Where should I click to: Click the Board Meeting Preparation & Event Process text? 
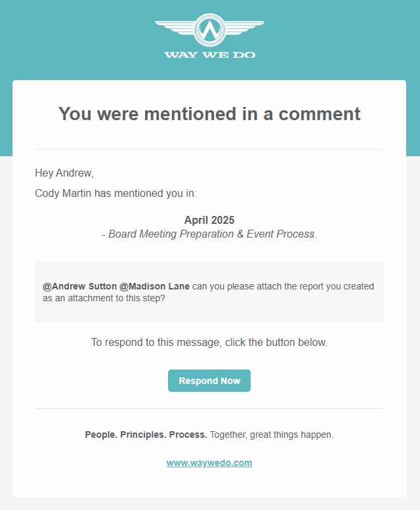click(211, 234)
